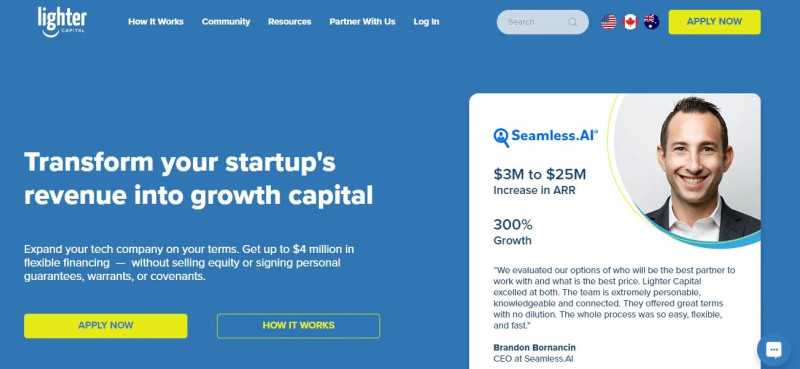This screenshot has height=369, width=800.
Task: Select the United States flag icon
Action: tap(608, 22)
